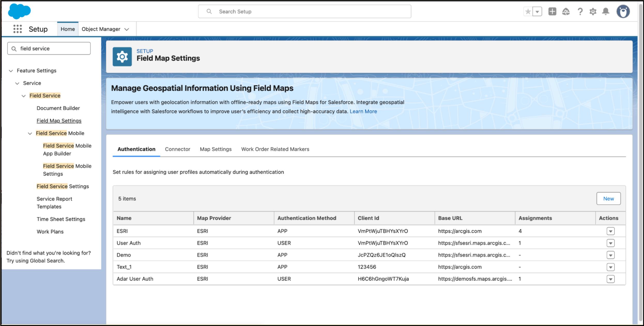644x326 pixels.
Task: Click the Quick Find field service box
Action: pyautogui.click(x=49, y=49)
